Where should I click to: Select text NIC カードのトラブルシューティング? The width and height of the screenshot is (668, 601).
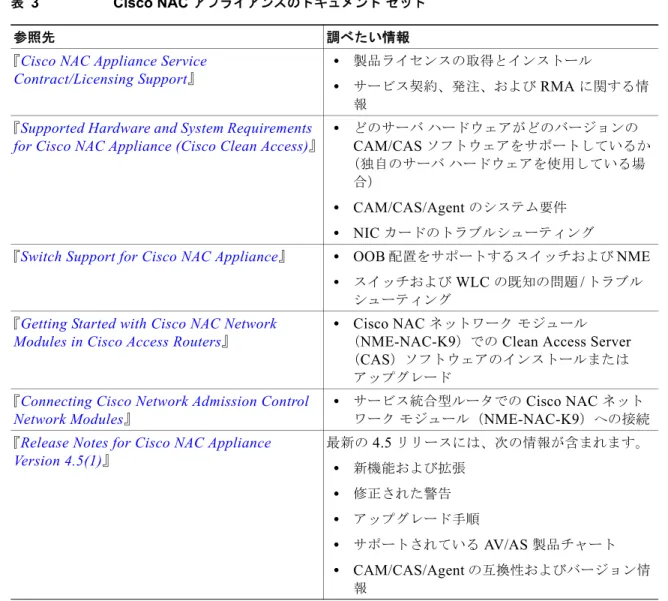coord(473,233)
